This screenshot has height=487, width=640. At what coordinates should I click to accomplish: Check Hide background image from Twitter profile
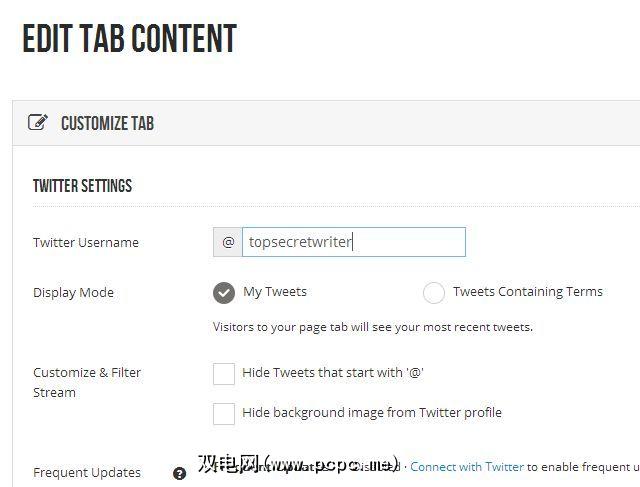224,413
